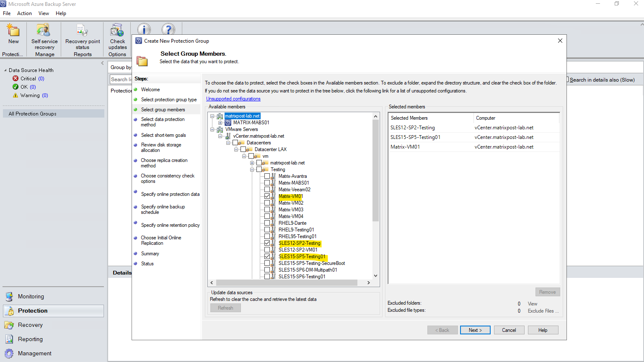644x362 pixels.
Task: Select All Protection Groups in sidebar
Action: [x=54, y=114]
